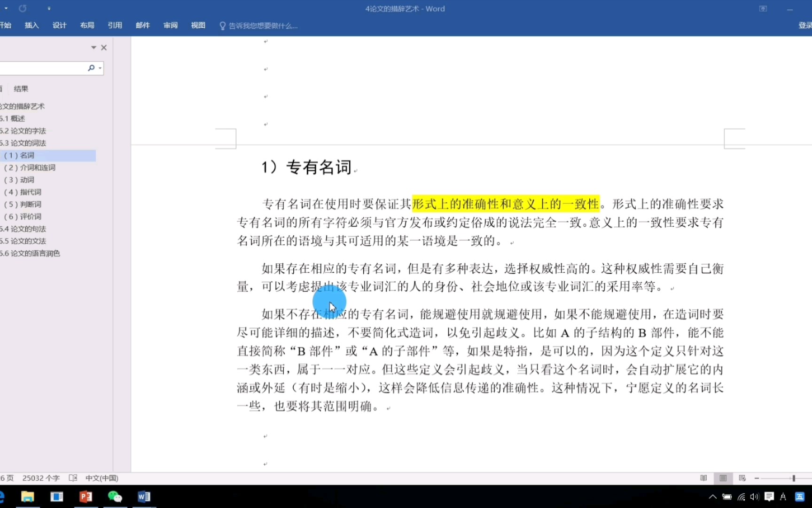Show hidden system tray icons
Viewport: 812px width, 508px height.
tap(713, 497)
